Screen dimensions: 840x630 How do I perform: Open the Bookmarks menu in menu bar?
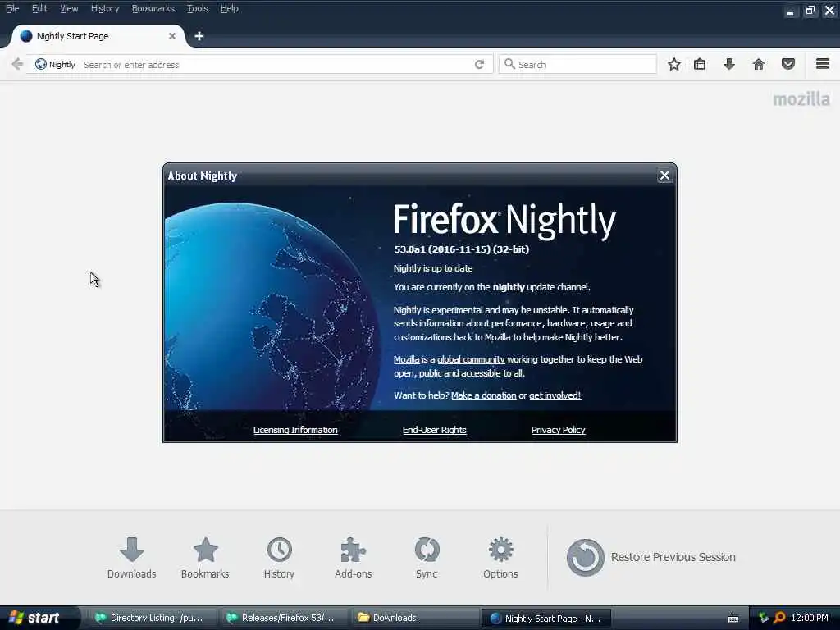pyautogui.click(x=153, y=8)
